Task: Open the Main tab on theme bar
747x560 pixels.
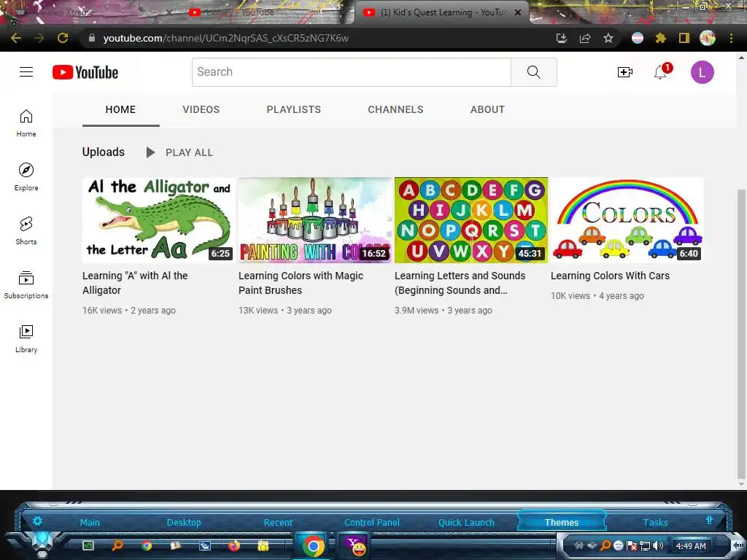Action: pos(90,522)
